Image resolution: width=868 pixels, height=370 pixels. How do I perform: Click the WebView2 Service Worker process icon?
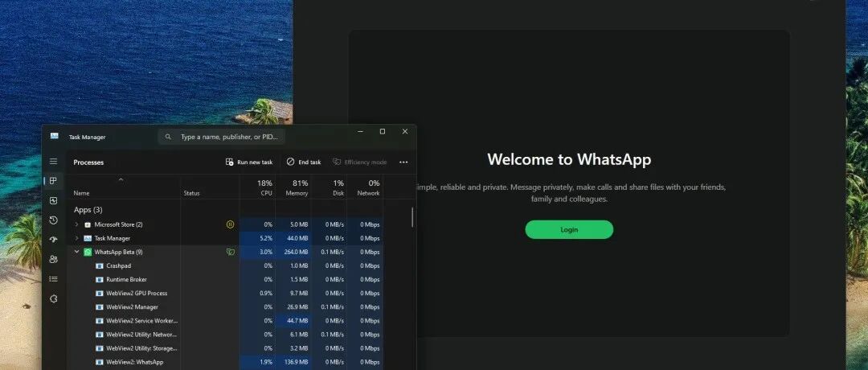click(100, 321)
